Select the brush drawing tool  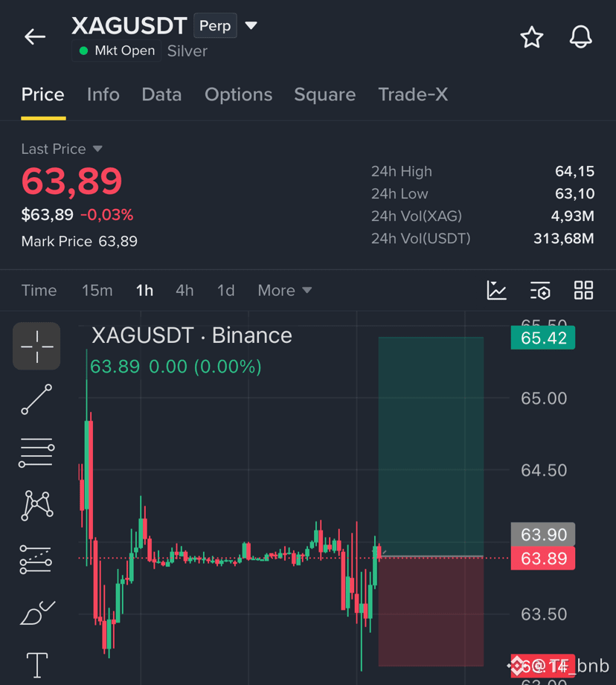(37, 612)
